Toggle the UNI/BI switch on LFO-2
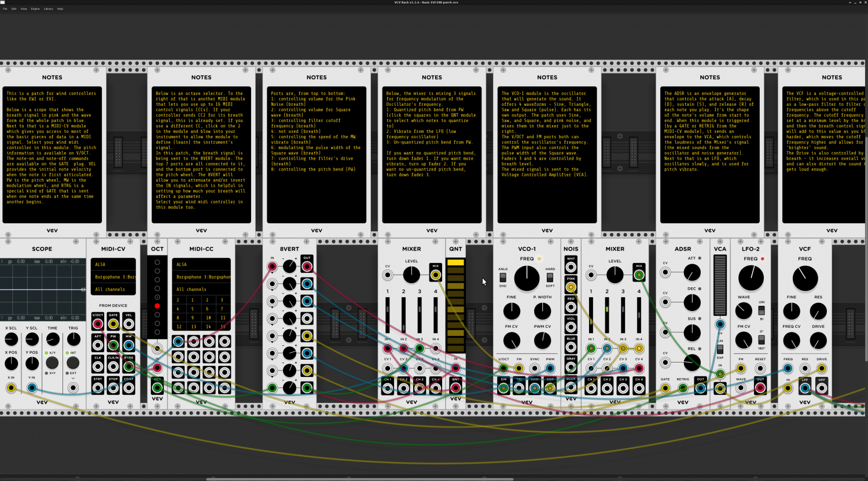This screenshot has height=481, width=868. pos(762,310)
